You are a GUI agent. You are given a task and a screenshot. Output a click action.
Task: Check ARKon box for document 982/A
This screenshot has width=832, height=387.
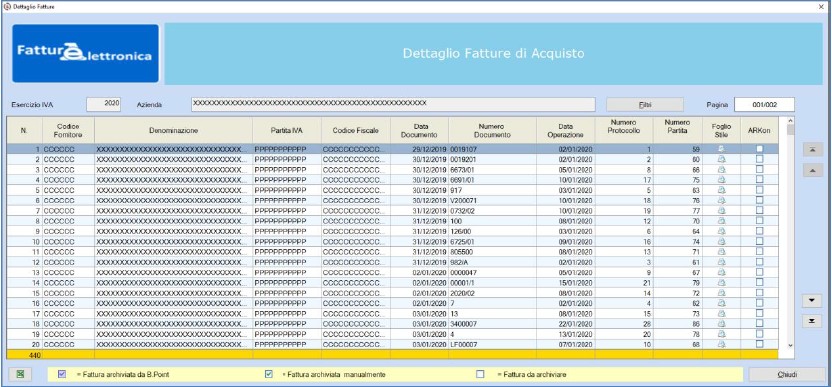click(x=760, y=262)
